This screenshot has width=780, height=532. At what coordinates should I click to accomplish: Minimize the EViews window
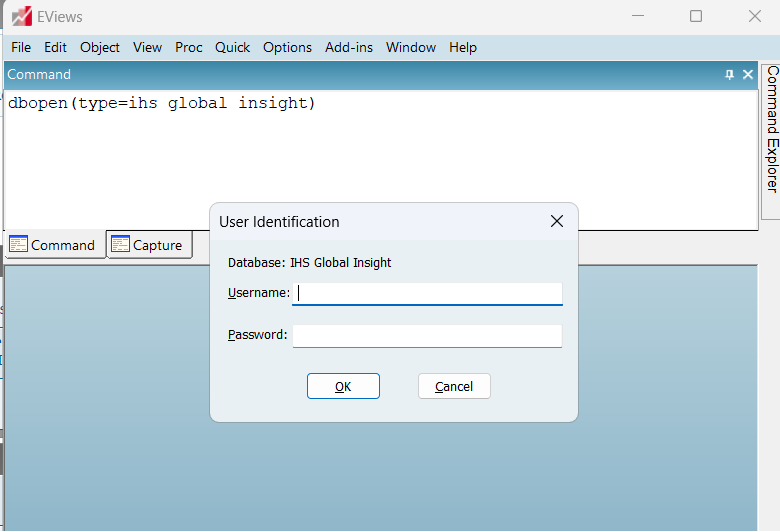[x=638, y=16]
